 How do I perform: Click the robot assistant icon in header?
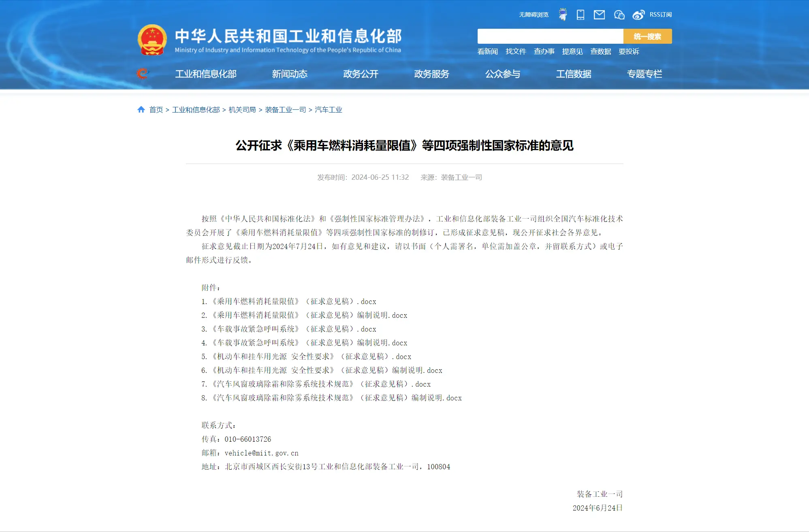pyautogui.click(x=563, y=15)
